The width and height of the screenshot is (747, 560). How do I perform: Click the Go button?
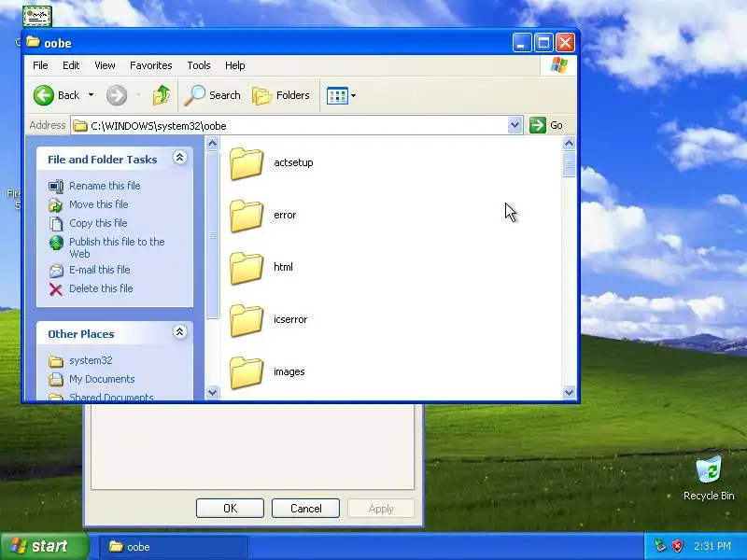(546, 125)
